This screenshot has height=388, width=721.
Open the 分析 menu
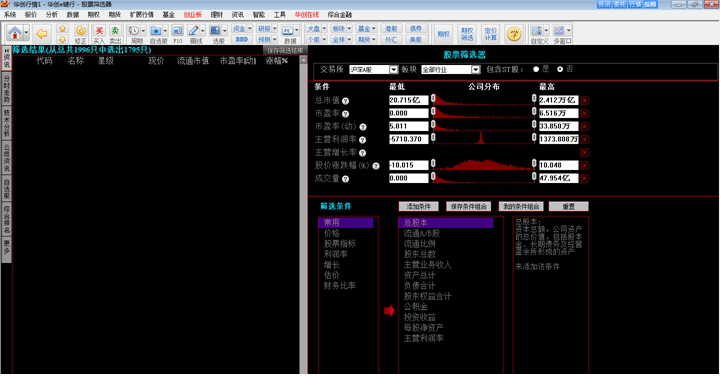point(52,15)
